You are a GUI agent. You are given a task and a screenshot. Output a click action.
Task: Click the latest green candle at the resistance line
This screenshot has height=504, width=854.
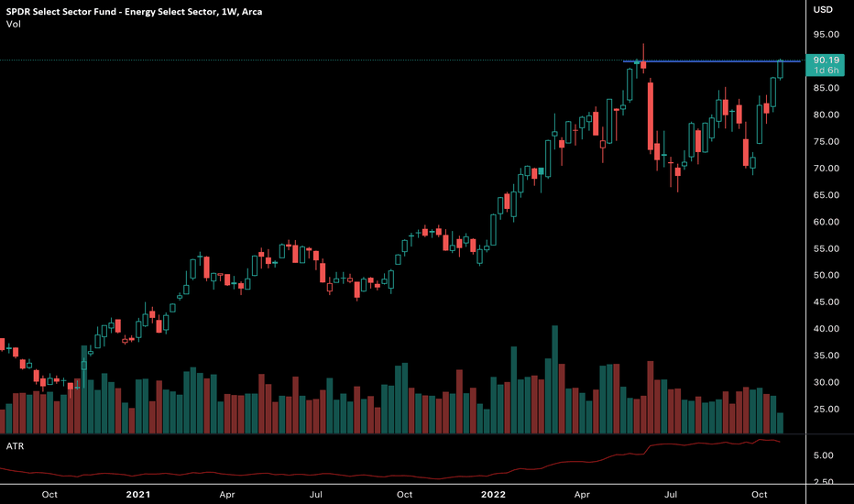coord(780,70)
